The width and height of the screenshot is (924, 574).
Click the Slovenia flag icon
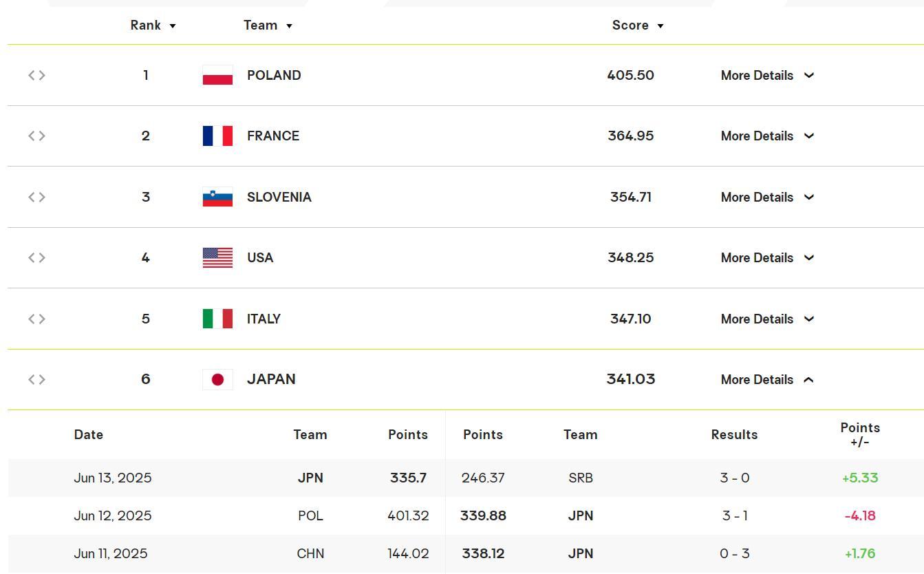217,197
